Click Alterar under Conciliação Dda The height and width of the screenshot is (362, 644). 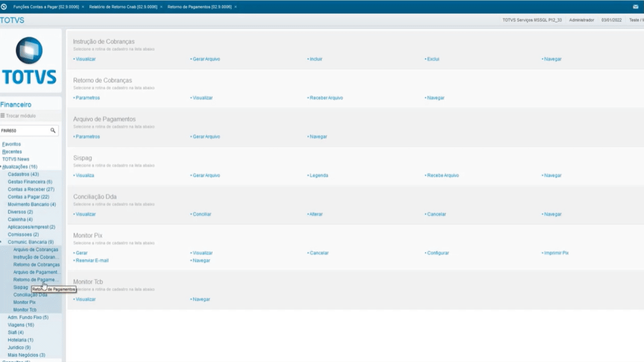coord(315,214)
